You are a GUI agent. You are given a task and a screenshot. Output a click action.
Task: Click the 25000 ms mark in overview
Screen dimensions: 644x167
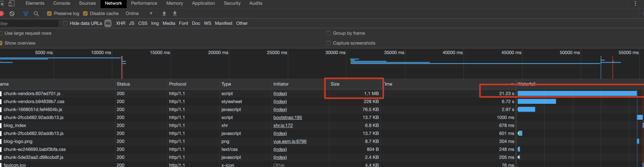(x=277, y=52)
